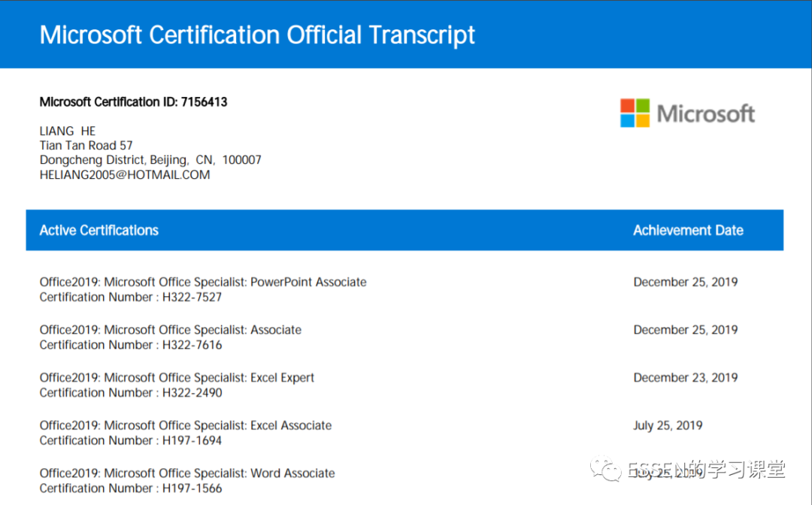Click the name 'LIANG HE'

(x=68, y=131)
